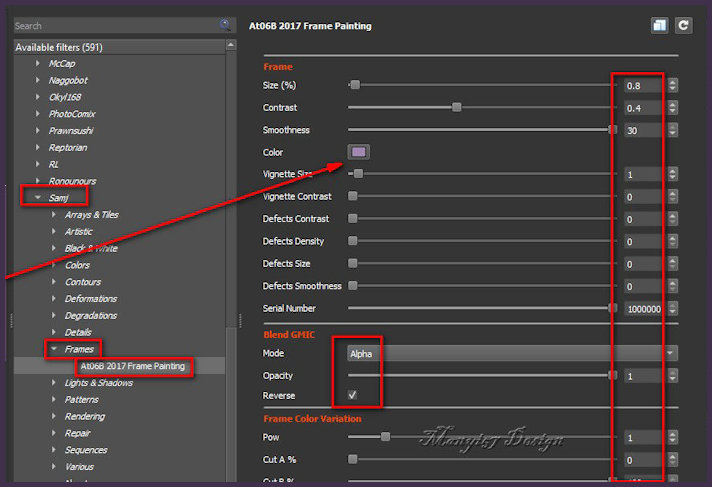The width and height of the screenshot is (712, 487).
Task: Click the Opacity slider handle
Action: (x=612, y=375)
